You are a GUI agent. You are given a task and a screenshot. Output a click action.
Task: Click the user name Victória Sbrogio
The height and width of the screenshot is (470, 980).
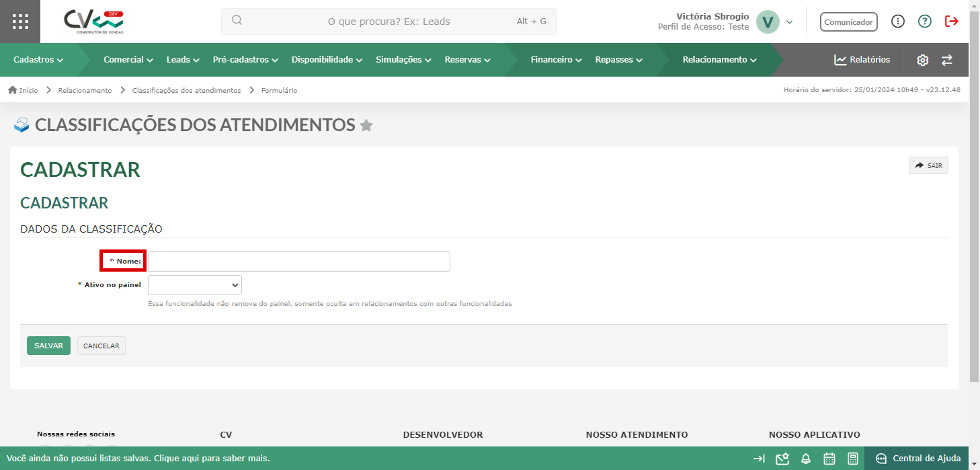point(712,16)
